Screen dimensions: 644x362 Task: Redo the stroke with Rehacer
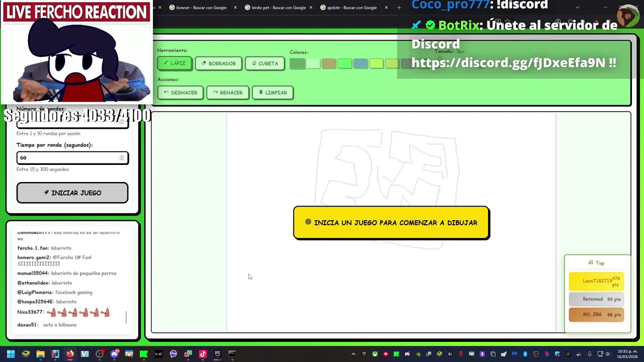(228, 93)
